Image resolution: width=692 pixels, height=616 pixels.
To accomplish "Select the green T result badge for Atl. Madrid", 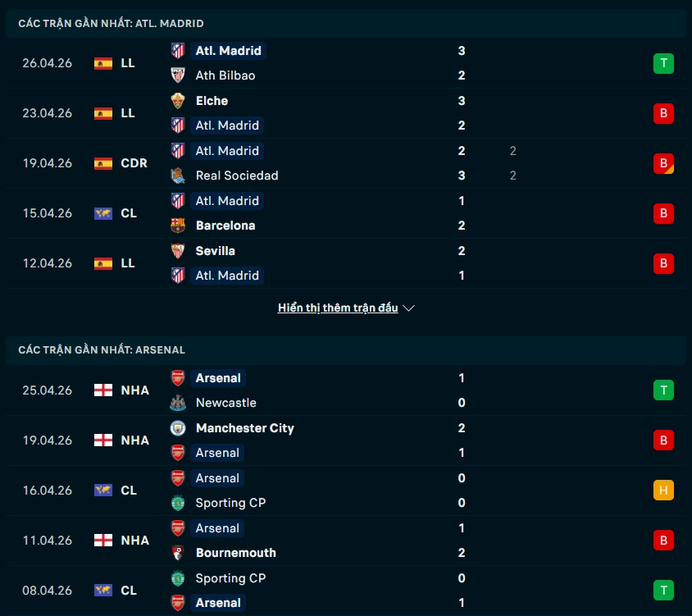I will click(663, 63).
